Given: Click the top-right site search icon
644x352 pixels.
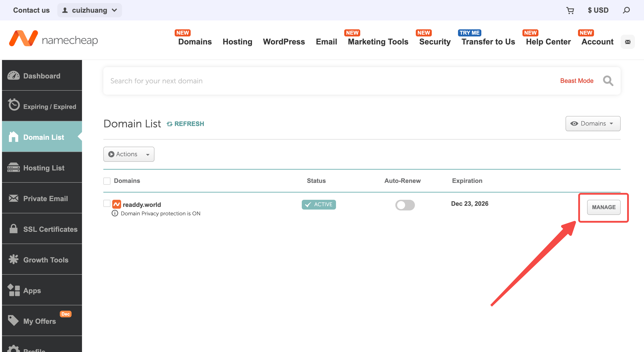Looking at the screenshot, I should pyautogui.click(x=626, y=10).
